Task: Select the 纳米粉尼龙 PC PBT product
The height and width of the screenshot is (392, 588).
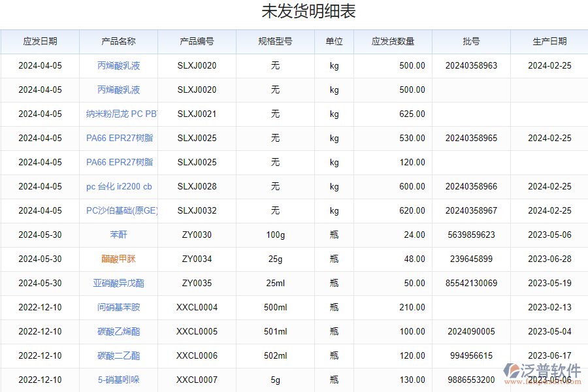Action: (x=118, y=114)
